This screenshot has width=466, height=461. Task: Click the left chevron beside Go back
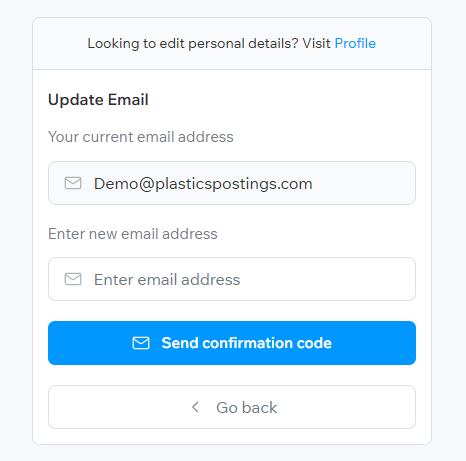196,407
